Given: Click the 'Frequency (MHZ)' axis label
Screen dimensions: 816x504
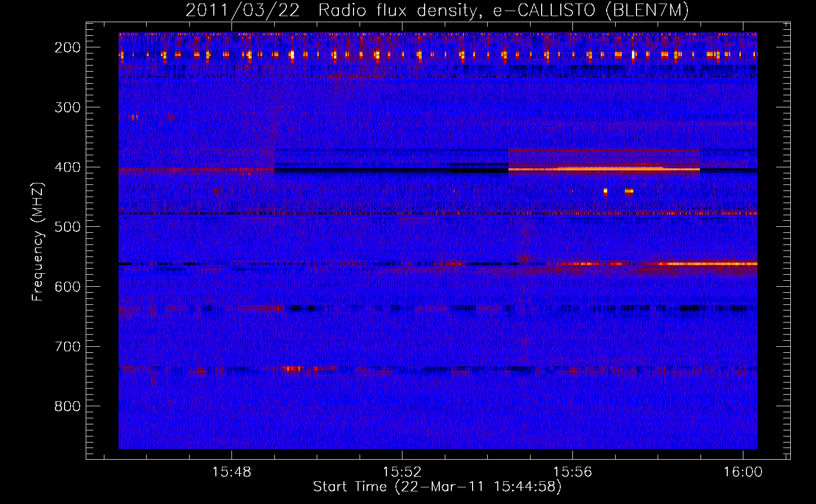Looking at the screenshot, I should point(38,241).
